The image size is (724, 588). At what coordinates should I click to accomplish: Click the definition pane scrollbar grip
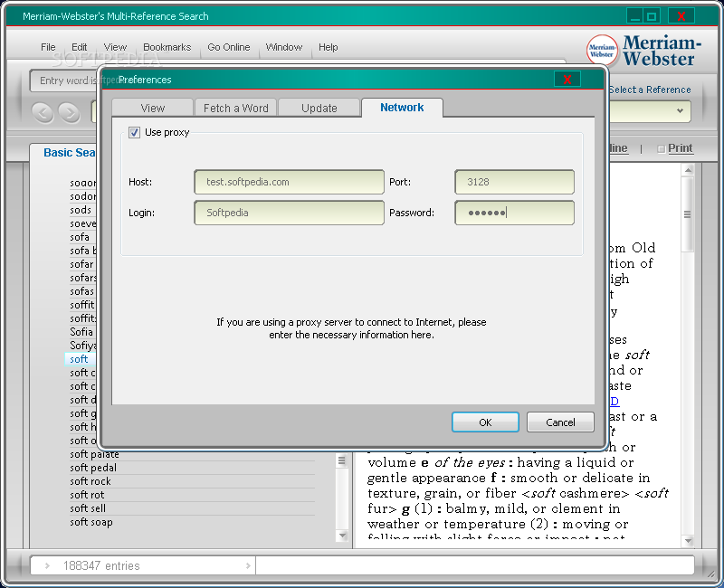pyautogui.click(x=687, y=214)
